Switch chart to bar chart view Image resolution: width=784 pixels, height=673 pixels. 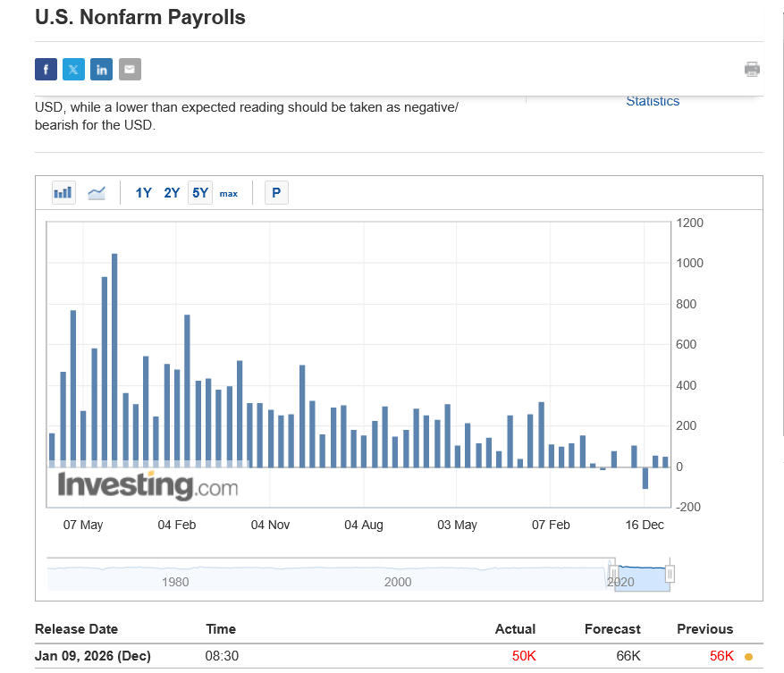(63, 192)
